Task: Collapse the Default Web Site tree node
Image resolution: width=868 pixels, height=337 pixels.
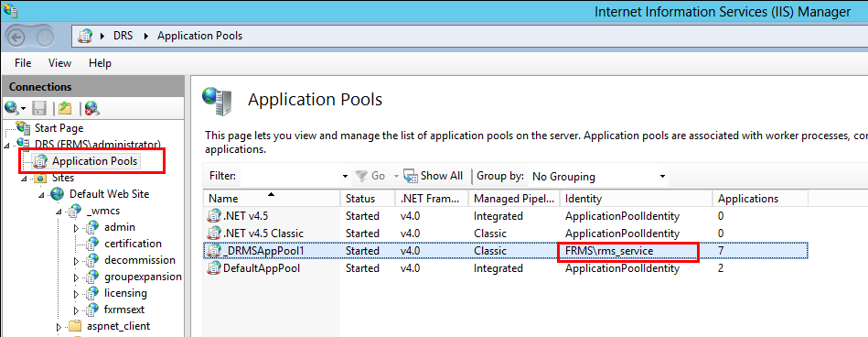Action: tap(41, 195)
